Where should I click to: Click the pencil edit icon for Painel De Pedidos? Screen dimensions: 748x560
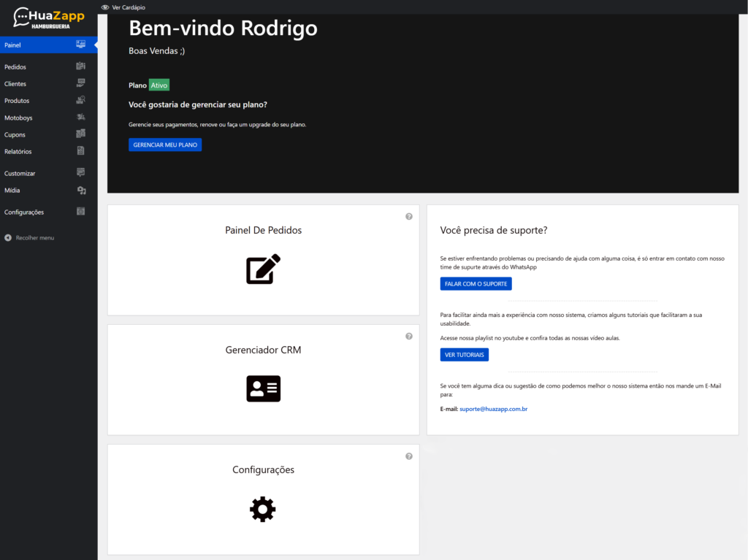click(263, 269)
